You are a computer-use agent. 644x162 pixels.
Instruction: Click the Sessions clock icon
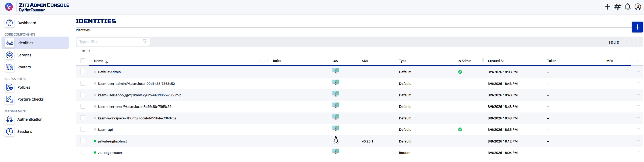click(x=10, y=132)
